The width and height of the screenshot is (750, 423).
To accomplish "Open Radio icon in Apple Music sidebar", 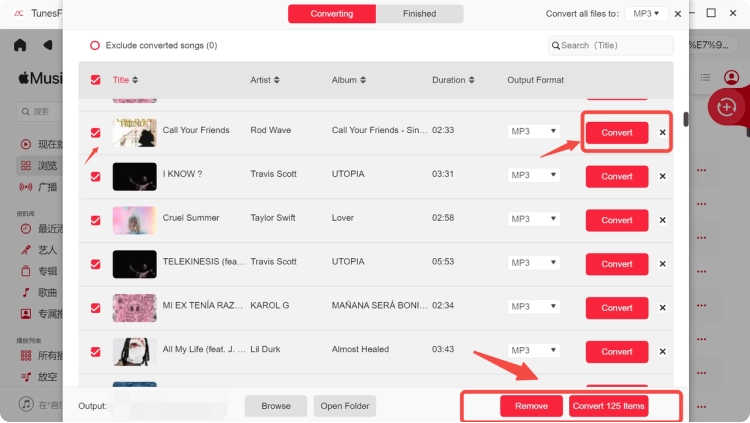I will (x=26, y=187).
